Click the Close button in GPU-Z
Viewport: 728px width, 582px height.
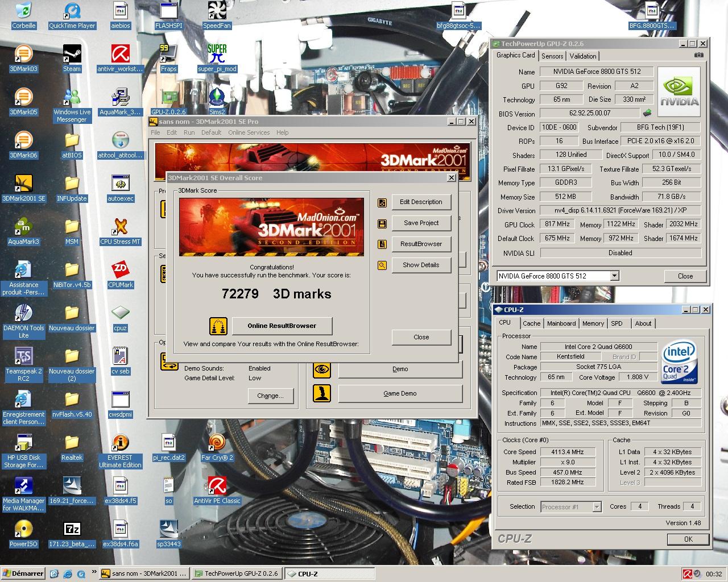click(x=685, y=276)
